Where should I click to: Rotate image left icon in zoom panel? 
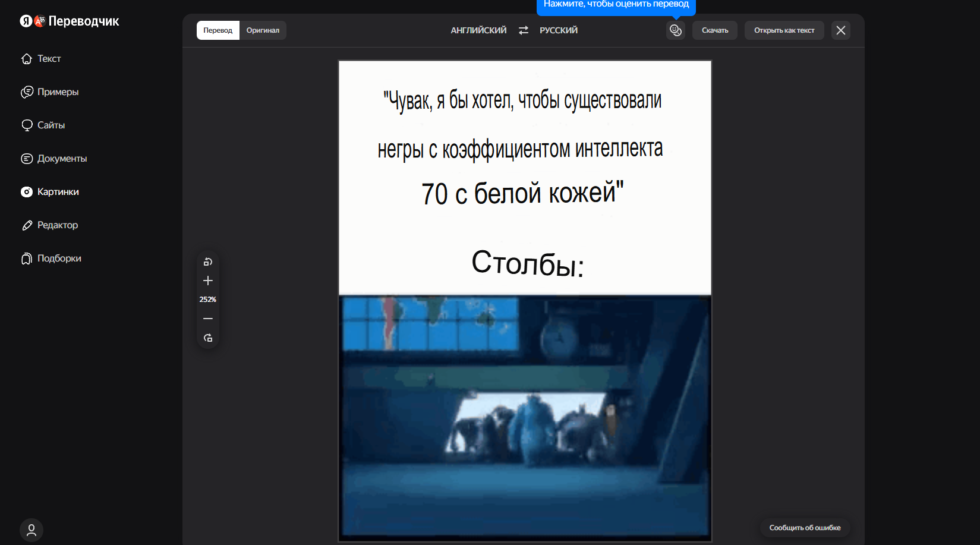(208, 262)
